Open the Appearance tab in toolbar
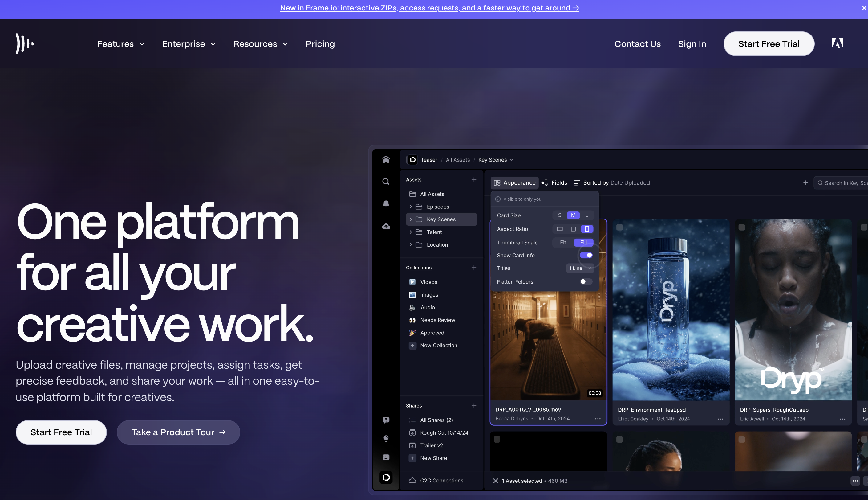Viewport: 868px width, 500px height. [x=514, y=183]
